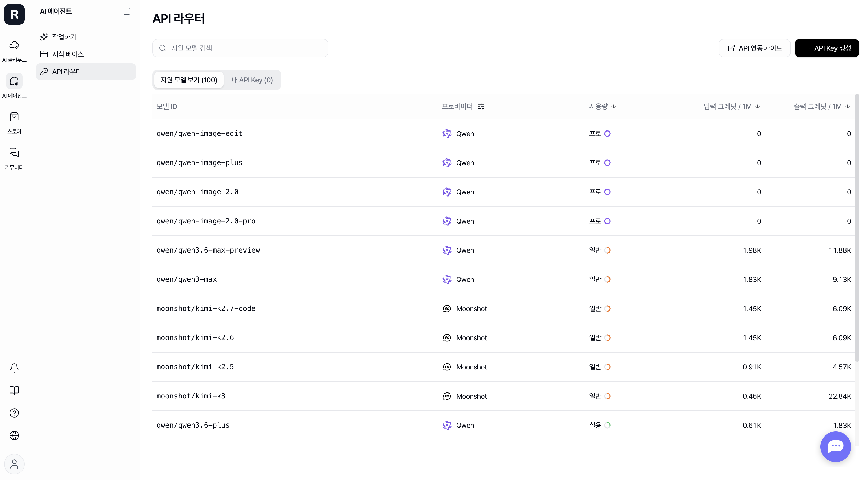Click usage ring icon for kimi-k2.7-code
The width and height of the screenshot is (868, 480).
[608, 308]
